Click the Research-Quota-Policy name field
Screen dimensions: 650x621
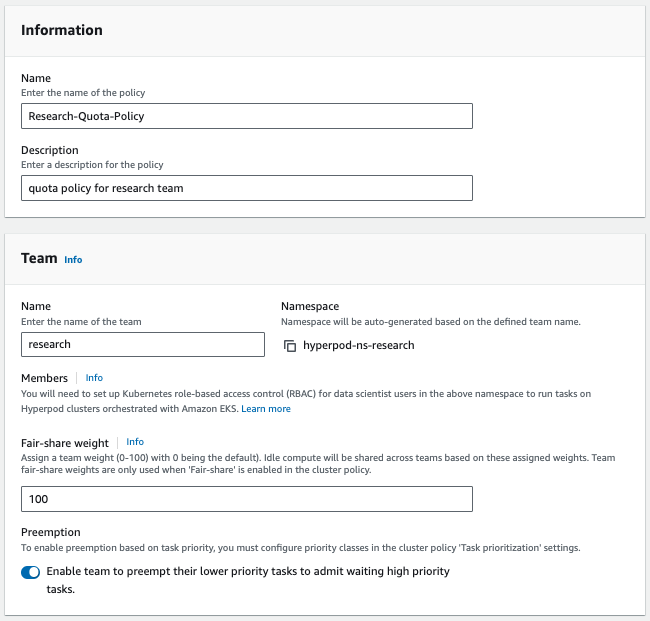(246, 116)
